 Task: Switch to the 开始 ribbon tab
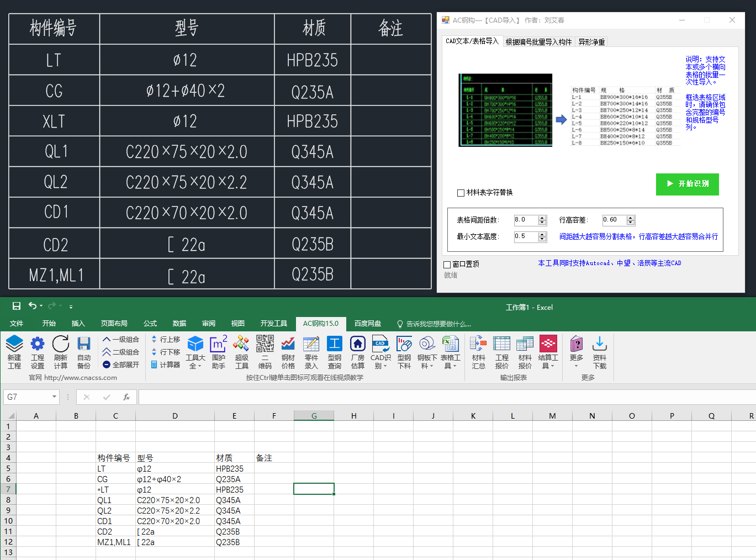click(x=49, y=324)
